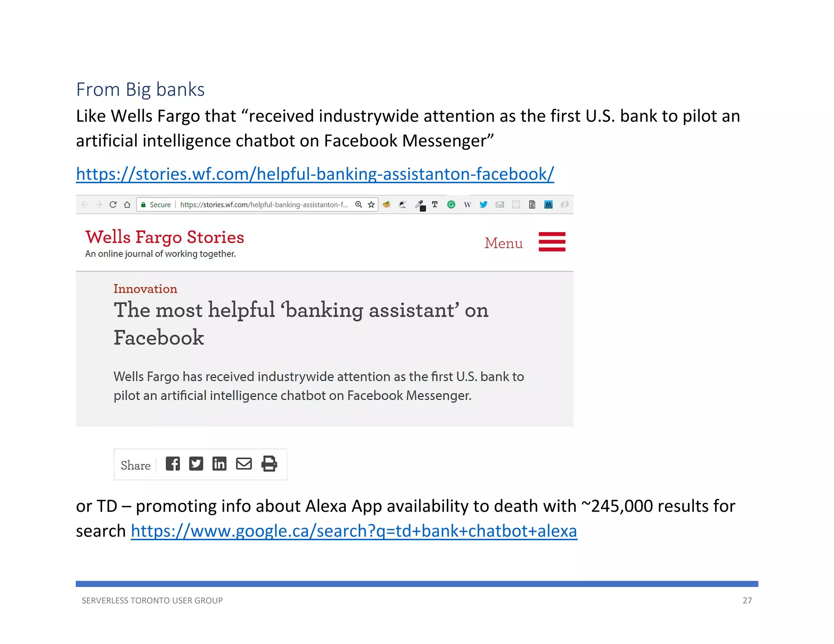Share the article on Twitter
The image size is (834, 644).
(x=196, y=464)
